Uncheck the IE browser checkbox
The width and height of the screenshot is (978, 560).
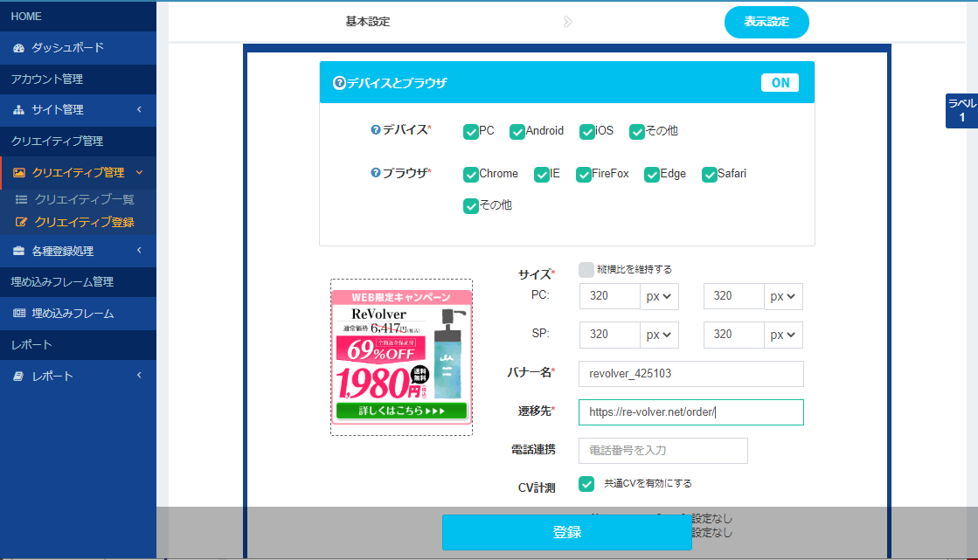pos(541,175)
